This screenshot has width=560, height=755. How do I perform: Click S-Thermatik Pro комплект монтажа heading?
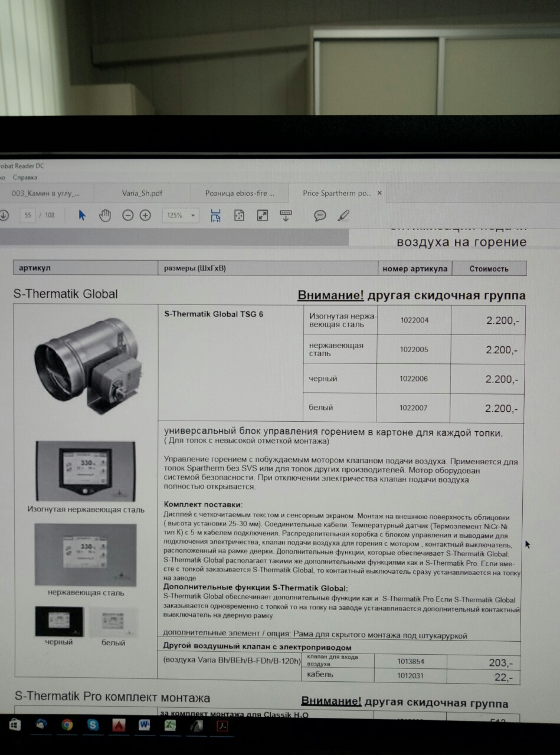112,697
